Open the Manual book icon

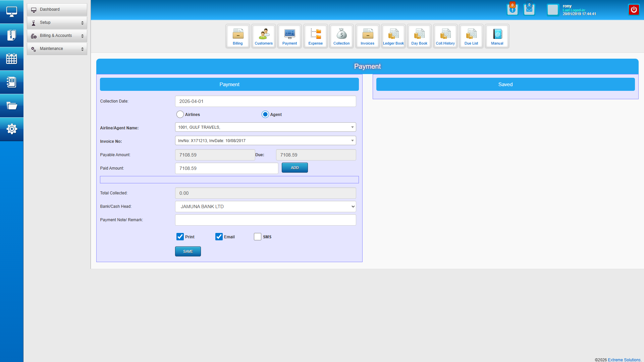pos(497,36)
